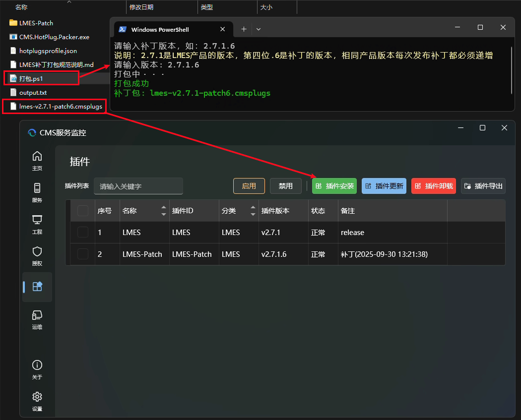Tick the checkbox for the LMES row
The image size is (521, 420).
pyautogui.click(x=83, y=233)
